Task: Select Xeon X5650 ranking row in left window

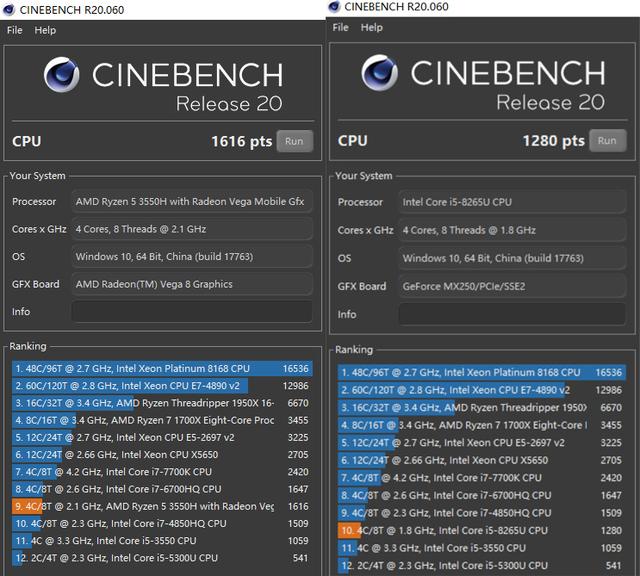Action: coord(162,454)
